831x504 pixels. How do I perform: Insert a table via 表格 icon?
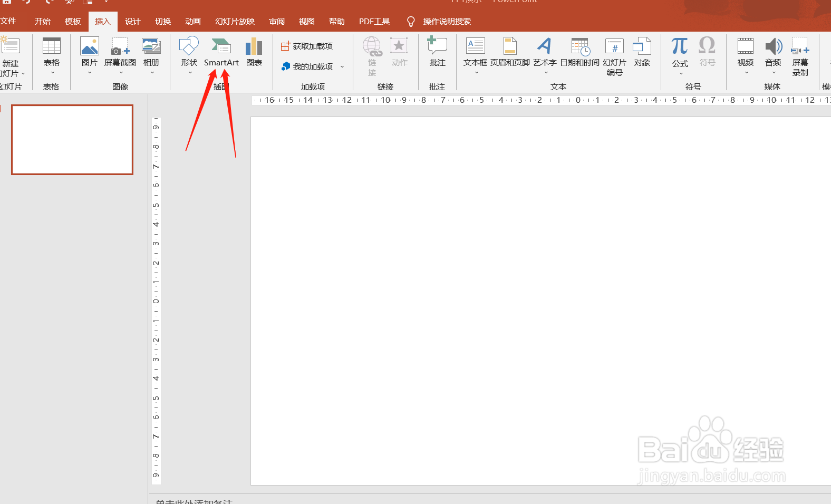(x=52, y=46)
